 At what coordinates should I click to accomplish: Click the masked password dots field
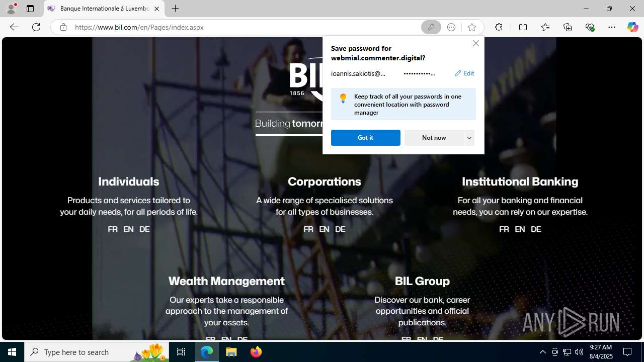click(x=419, y=73)
